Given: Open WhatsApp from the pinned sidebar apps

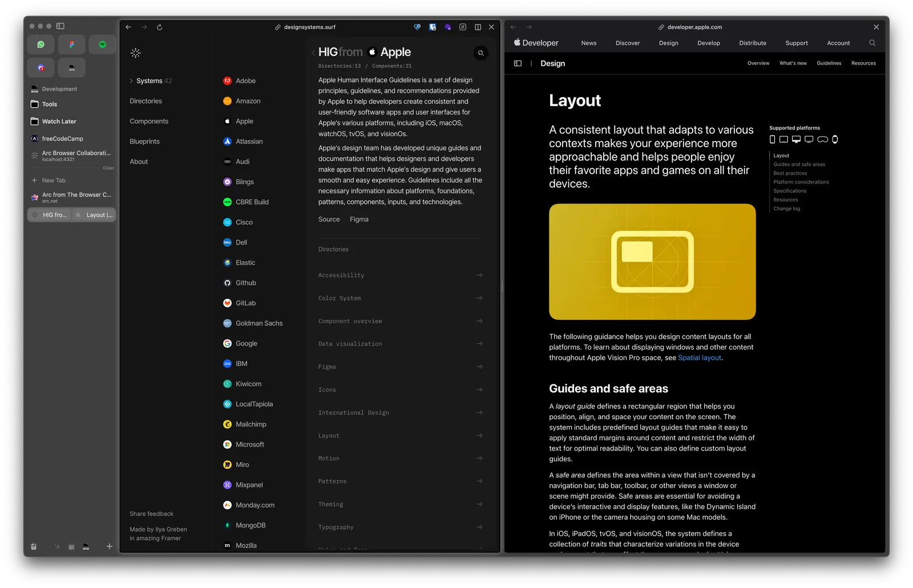Looking at the screenshot, I should click(41, 44).
